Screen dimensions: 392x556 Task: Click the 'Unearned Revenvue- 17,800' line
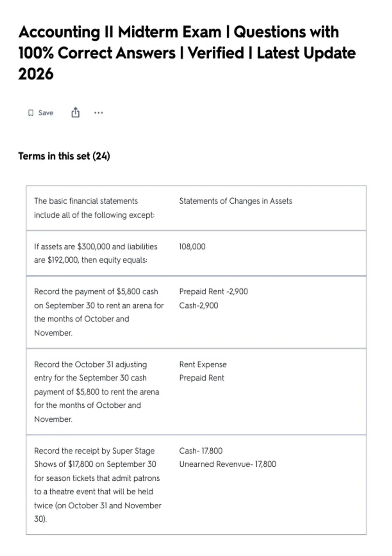coord(227,464)
